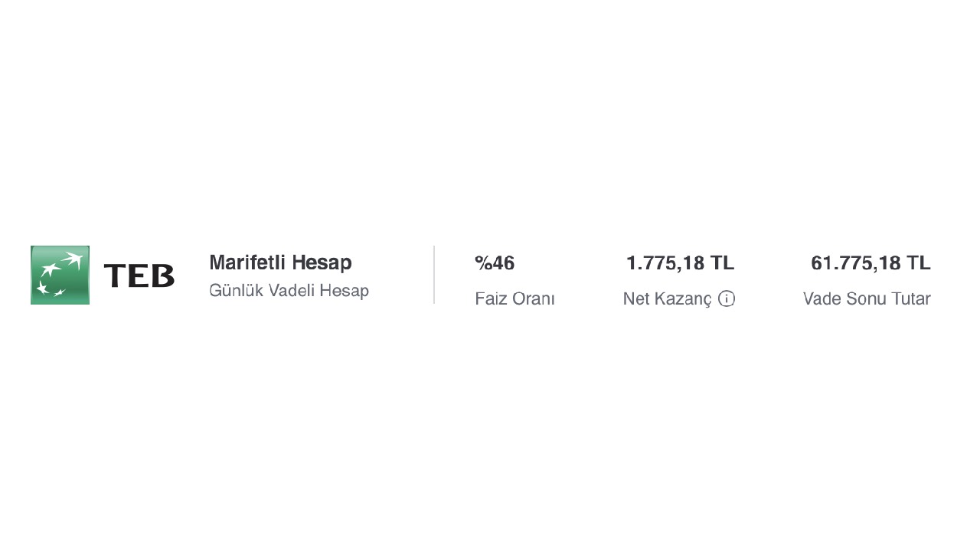Image resolution: width=980 pixels, height=551 pixels.
Task: Click TL in the net earnings amount
Action: [722, 263]
